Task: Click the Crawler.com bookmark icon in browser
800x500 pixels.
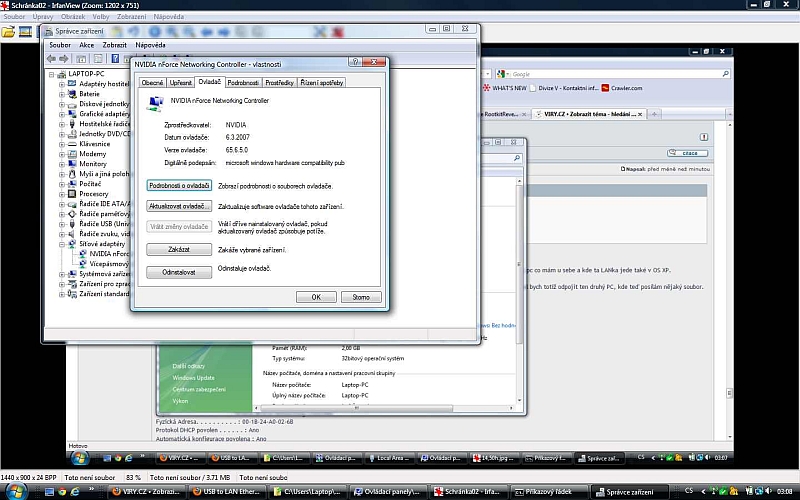Action: (x=605, y=88)
